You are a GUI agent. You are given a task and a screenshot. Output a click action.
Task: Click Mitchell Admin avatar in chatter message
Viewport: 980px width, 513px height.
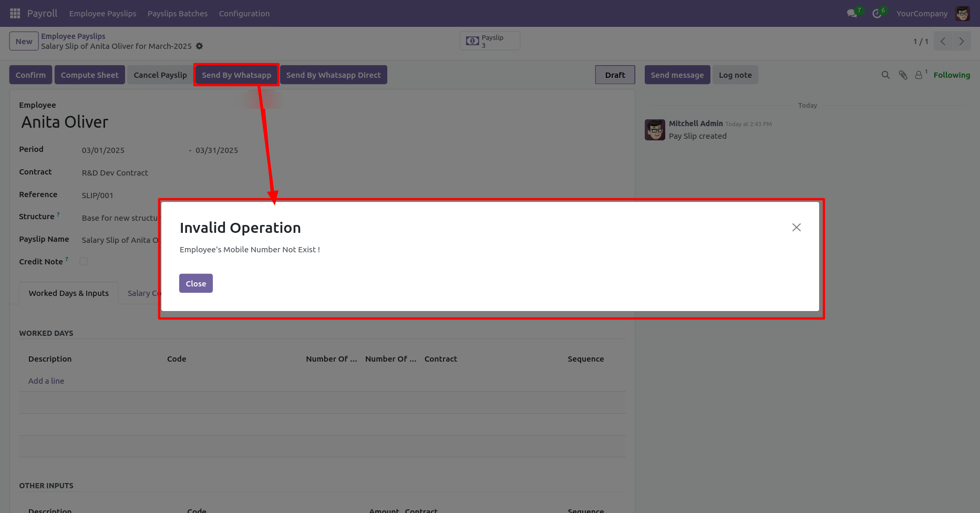click(x=655, y=130)
